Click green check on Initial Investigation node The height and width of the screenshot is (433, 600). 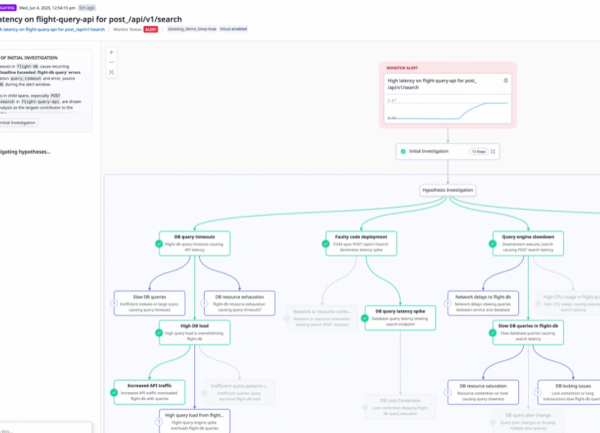403,151
